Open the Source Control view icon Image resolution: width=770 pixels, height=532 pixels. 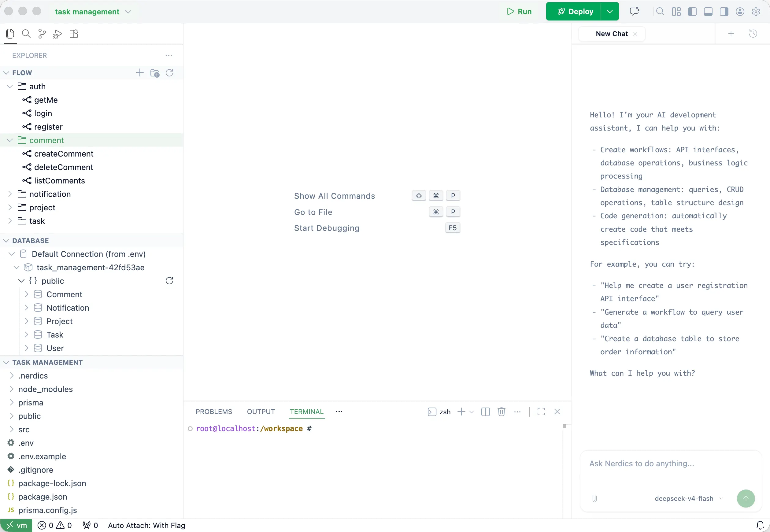42,34
